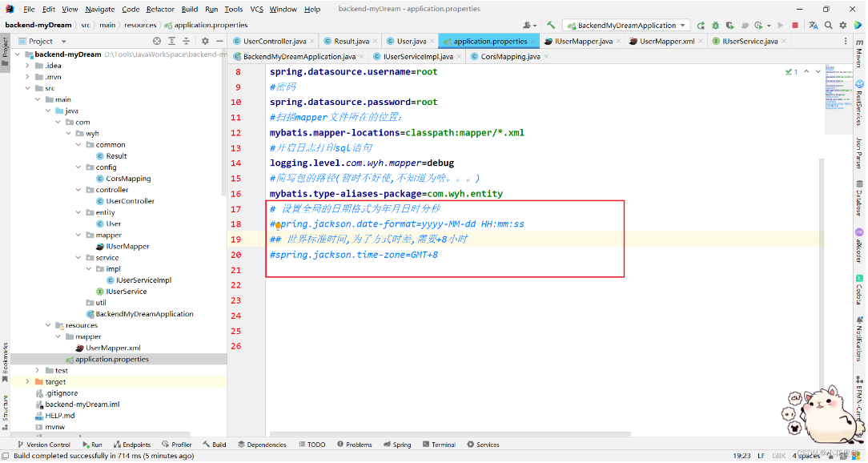This screenshot has height=463, width=868.
Task: Click the locate-file target icon in Project panel
Action: tap(157, 41)
